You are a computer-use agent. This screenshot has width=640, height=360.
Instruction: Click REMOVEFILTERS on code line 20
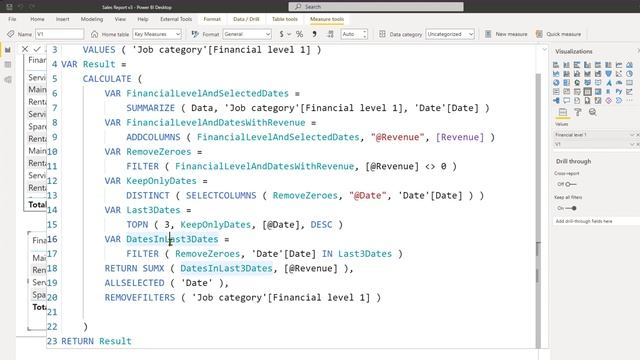click(x=140, y=298)
